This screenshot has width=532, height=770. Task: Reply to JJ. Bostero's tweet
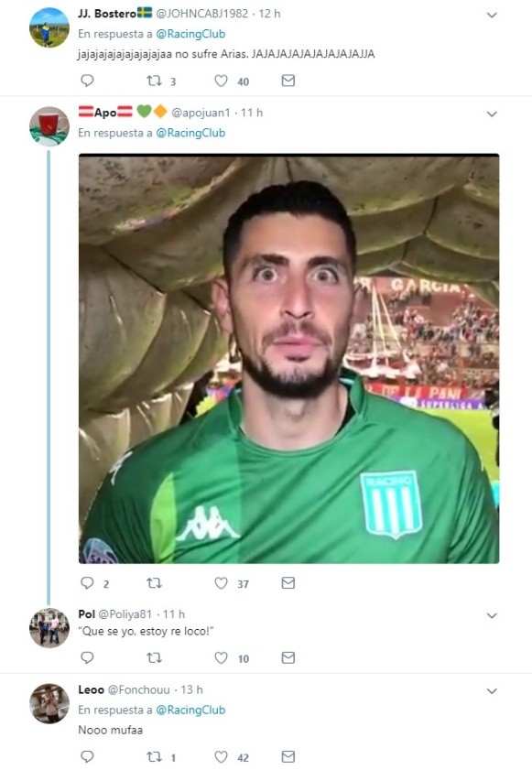87,81
